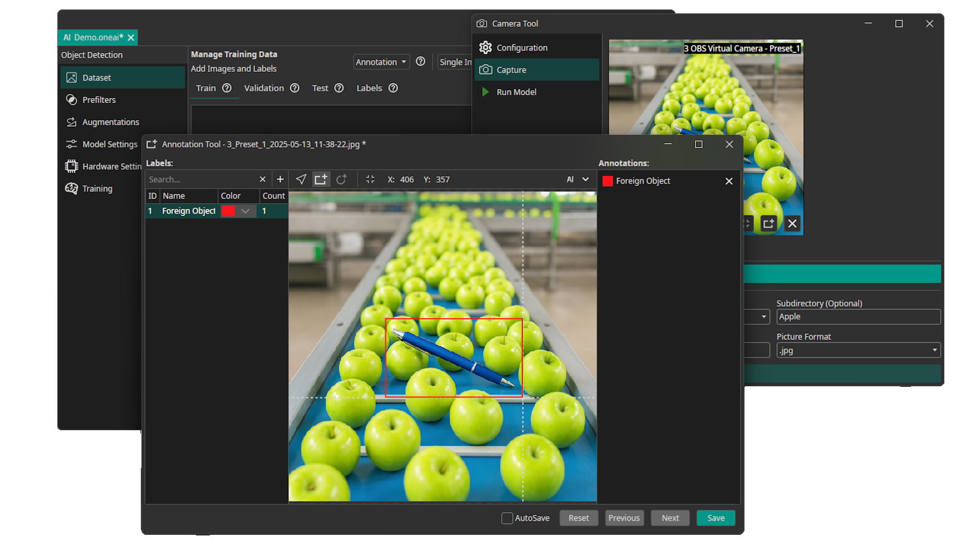Open the Picture Format .jpg dropdown
This screenshot has height=551, width=980.
(858, 350)
